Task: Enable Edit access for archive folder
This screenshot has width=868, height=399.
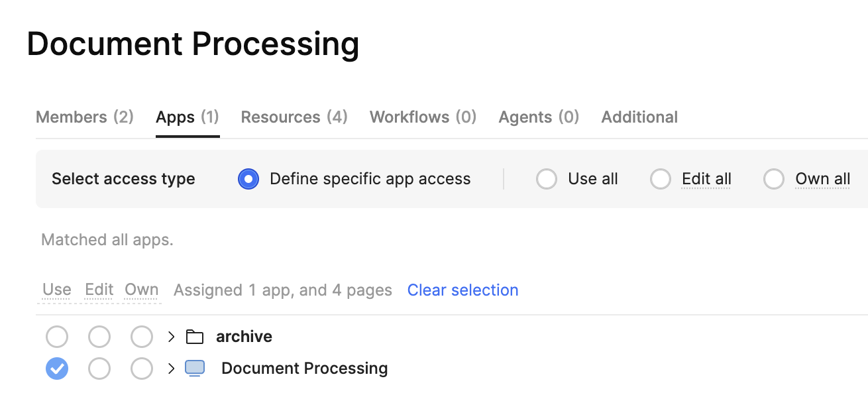Action: 99,337
